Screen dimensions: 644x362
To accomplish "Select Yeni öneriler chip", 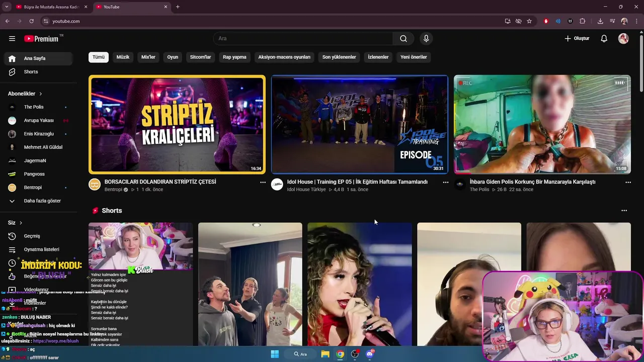I will pos(414,57).
